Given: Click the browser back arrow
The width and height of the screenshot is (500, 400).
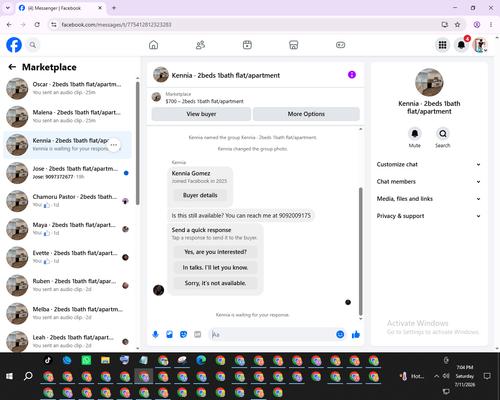Looking at the screenshot, I should 9,25.
